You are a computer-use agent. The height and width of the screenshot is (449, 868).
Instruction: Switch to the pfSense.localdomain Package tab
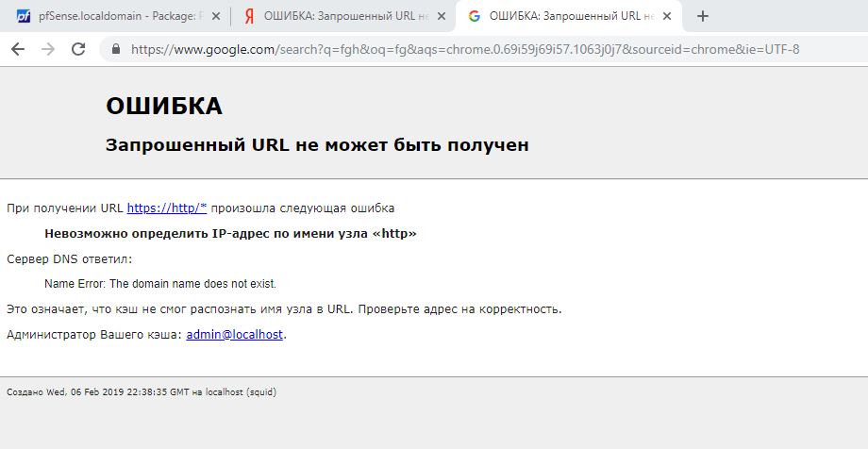click(118, 16)
